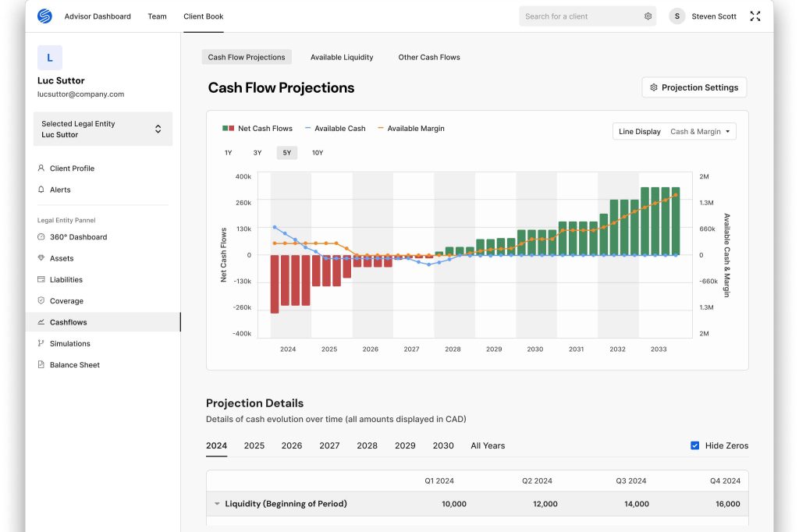799x532 pixels.
Task: Select the 1Y chart range
Action: [x=229, y=152]
